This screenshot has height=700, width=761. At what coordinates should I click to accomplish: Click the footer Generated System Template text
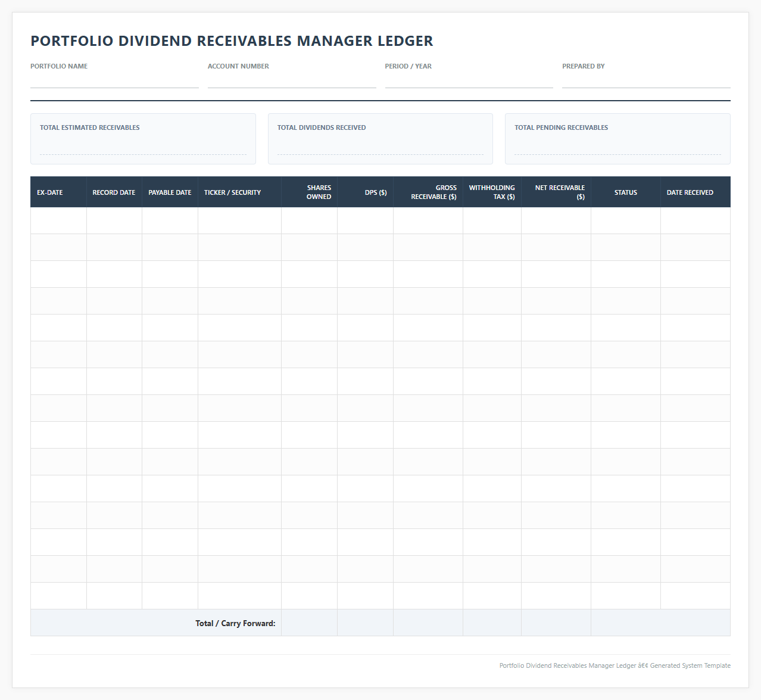point(690,665)
